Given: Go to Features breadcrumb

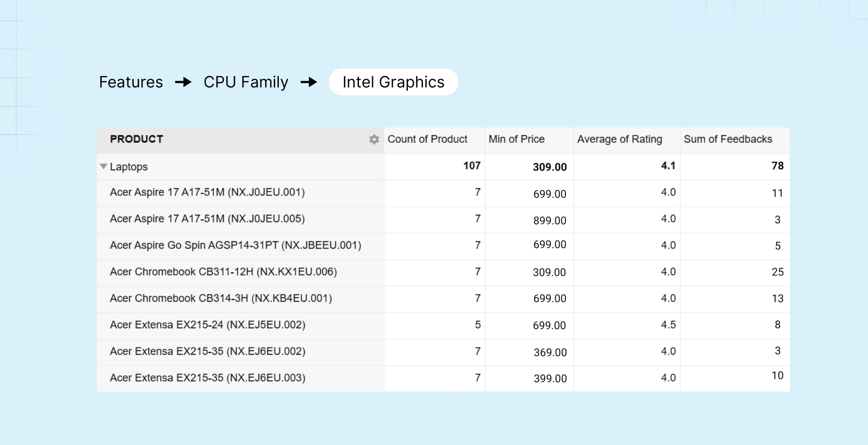Looking at the screenshot, I should 131,82.
